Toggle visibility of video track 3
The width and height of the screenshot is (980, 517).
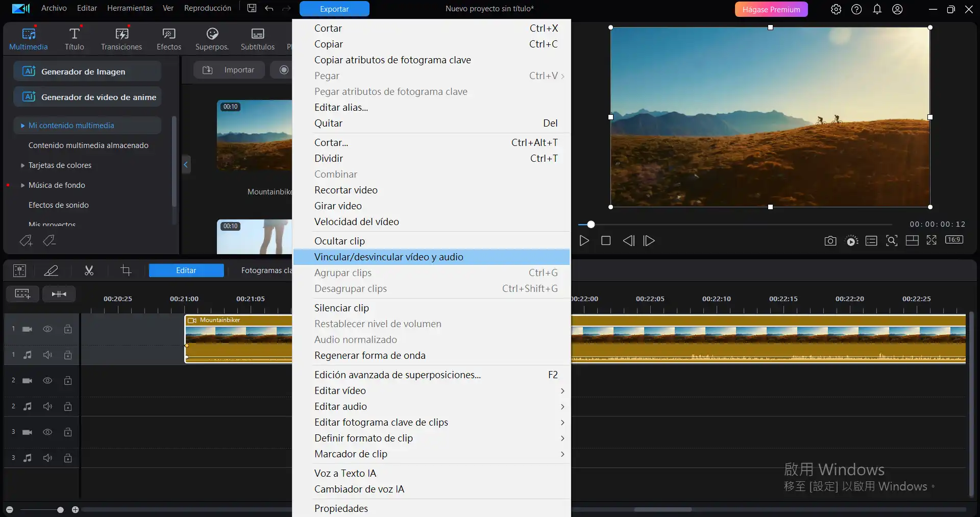[x=47, y=432]
